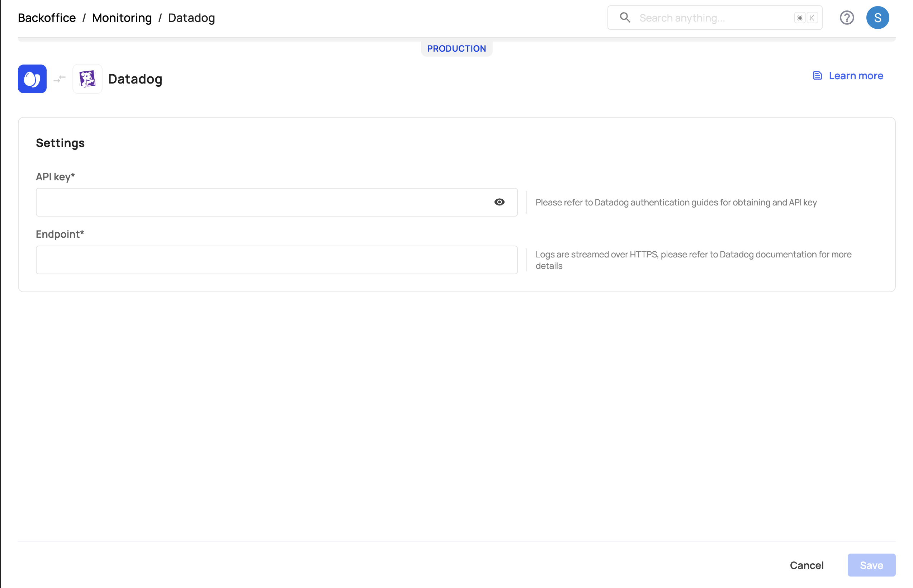This screenshot has height=588, width=913.
Task: Focus the Endpoint input field
Action: point(276,260)
